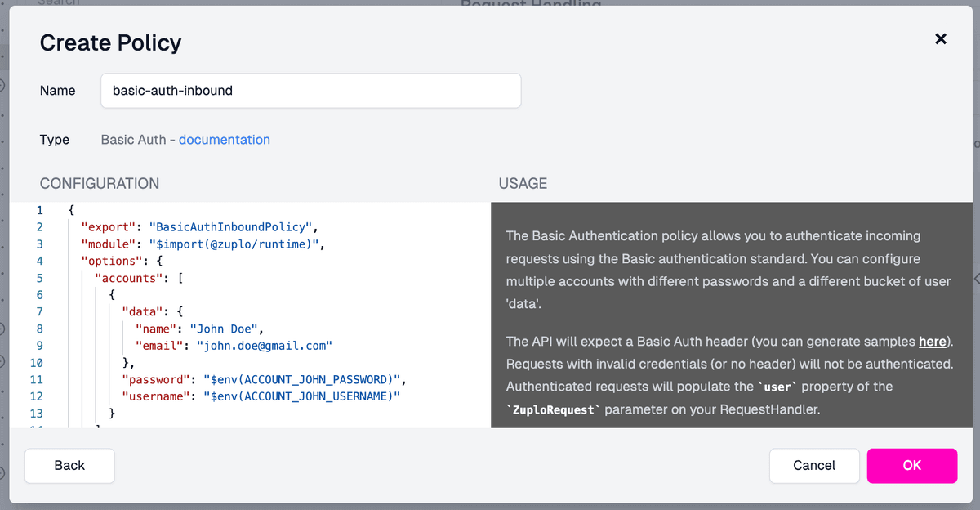Viewport: 980px width, 510px height.
Task: Cancel the policy creation
Action: (813, 465)
